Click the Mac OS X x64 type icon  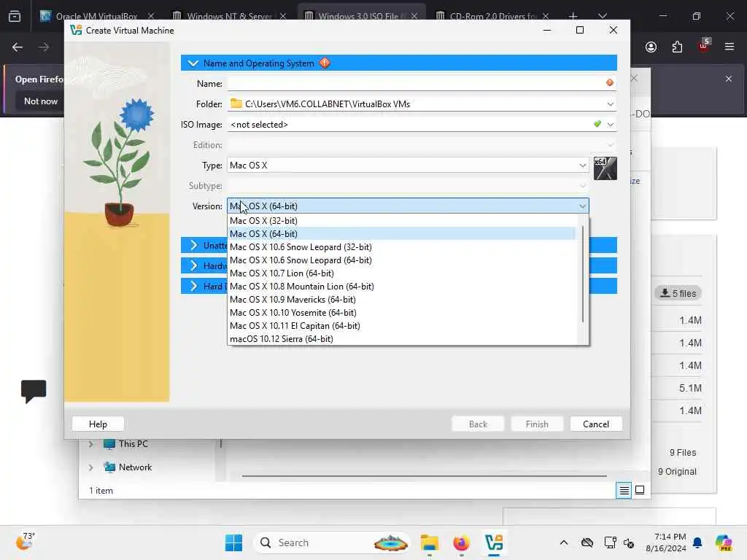(x=605, y=168)
